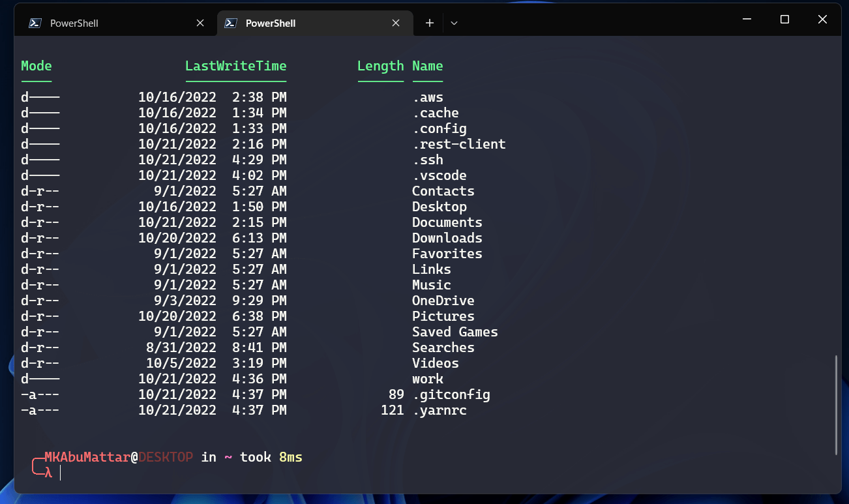
Task: Click the MKAbuMattar username in the prompt
Action: (x=87, y=457)
